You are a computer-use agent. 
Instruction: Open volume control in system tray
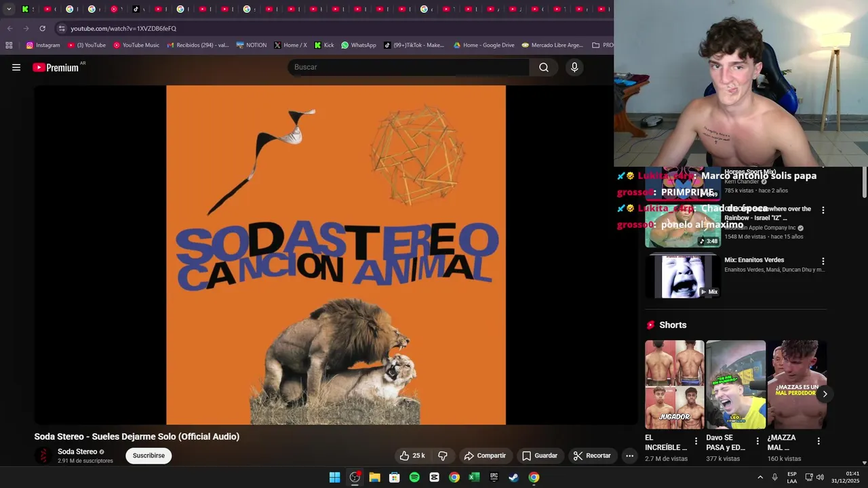[x=821, y=477]
